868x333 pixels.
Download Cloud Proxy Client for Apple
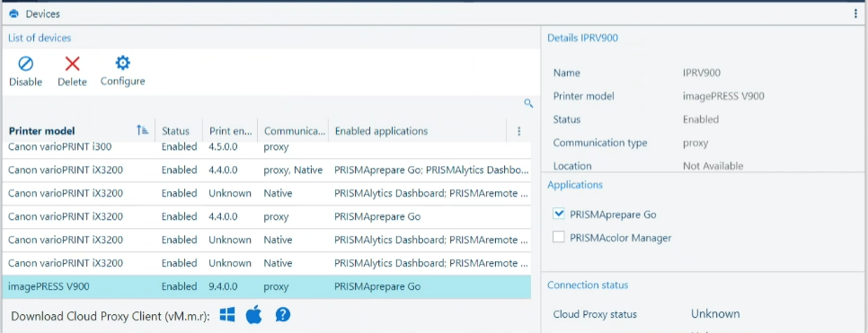coord(253,315)
